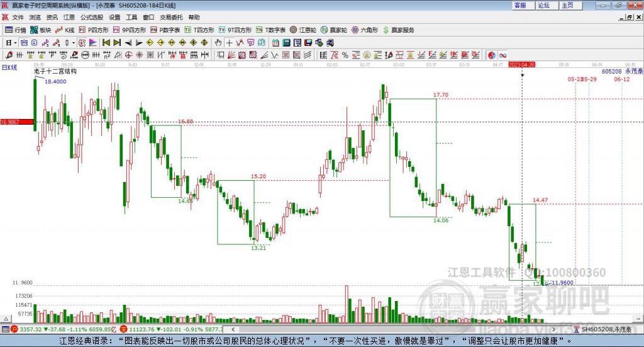Screen dimensions: 644x347
Task: Open the P四方形 tool
Action: tap(94, 30)
